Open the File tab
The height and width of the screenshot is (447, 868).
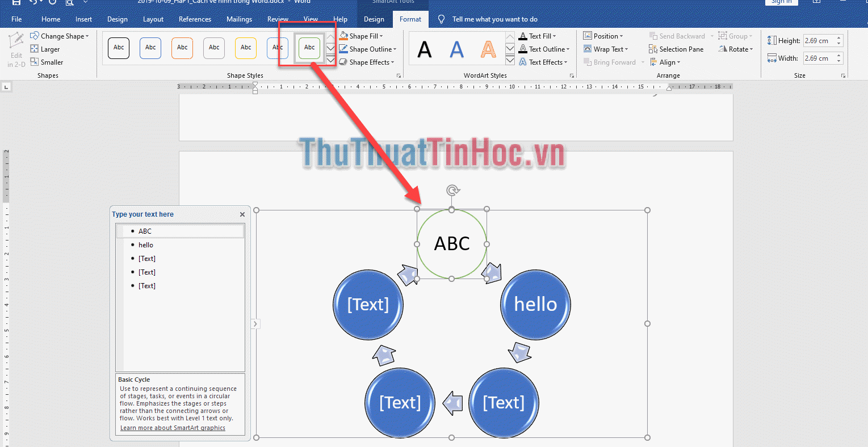[16, 19]
